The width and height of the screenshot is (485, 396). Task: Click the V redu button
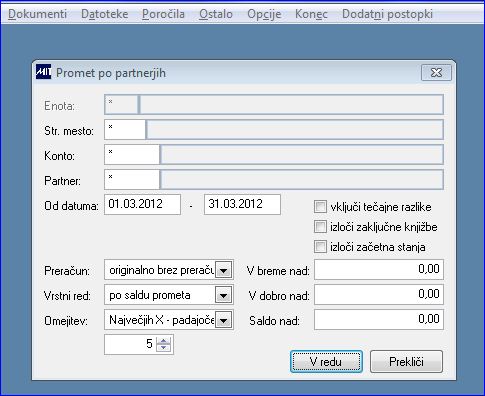coord(326,361)
